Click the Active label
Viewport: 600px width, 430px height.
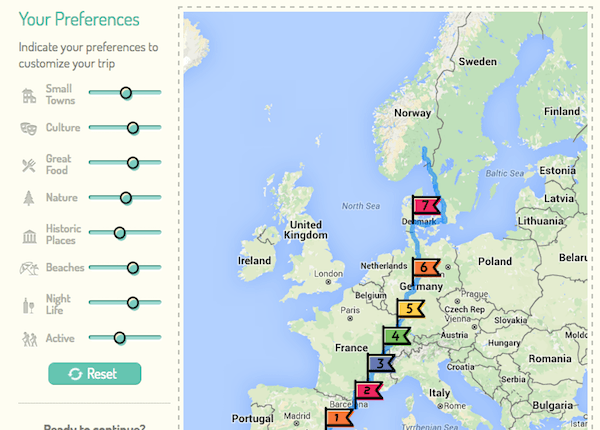pos(60,338)
